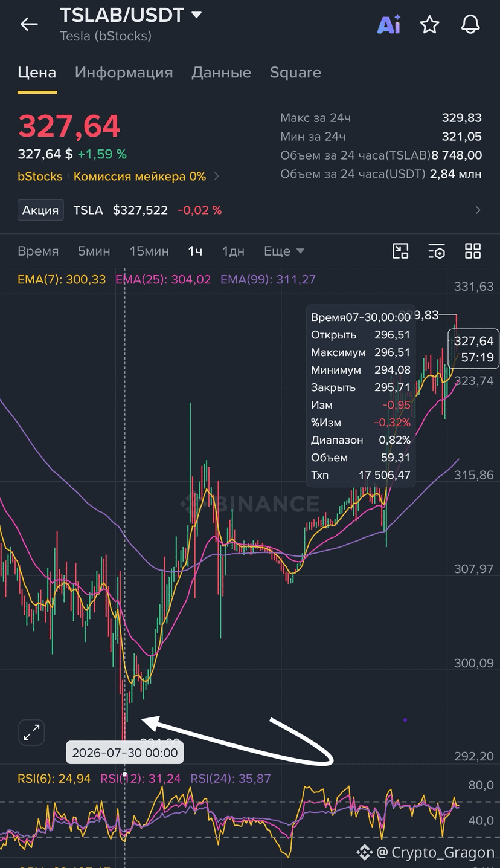500x868 pixels.
Task: Select the Цена tab
Action: [x=37, y=73]
